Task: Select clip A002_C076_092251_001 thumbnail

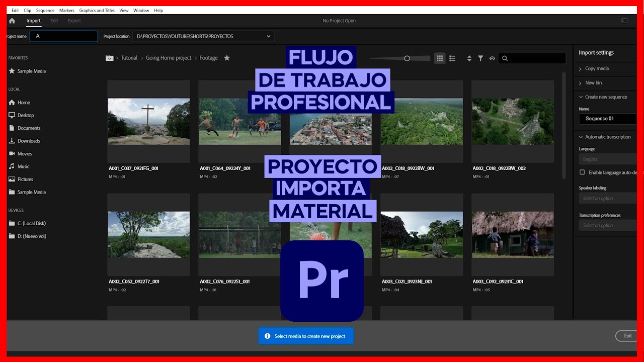Action: [240, 235]
